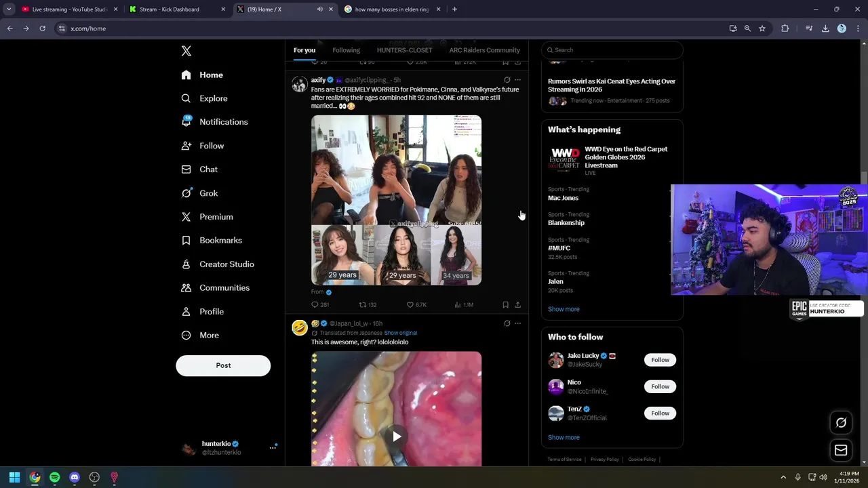The height and width of the screenshot is (488, 868).
Task: Open WWD Golden Globes livestream card
Action: point(612,161)
